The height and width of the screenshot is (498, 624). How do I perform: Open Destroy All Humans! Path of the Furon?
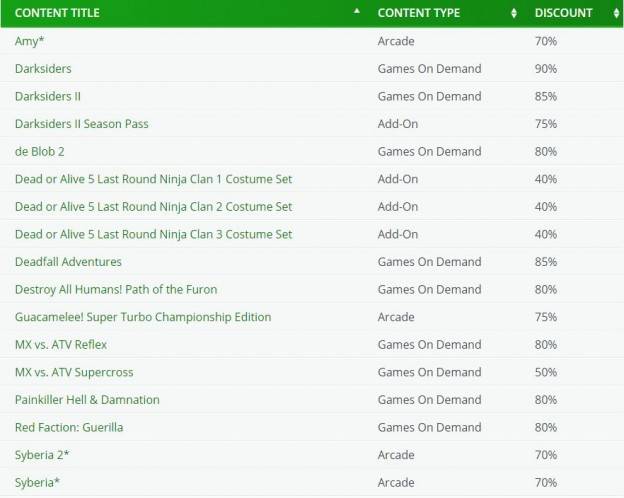click(116, 289)
